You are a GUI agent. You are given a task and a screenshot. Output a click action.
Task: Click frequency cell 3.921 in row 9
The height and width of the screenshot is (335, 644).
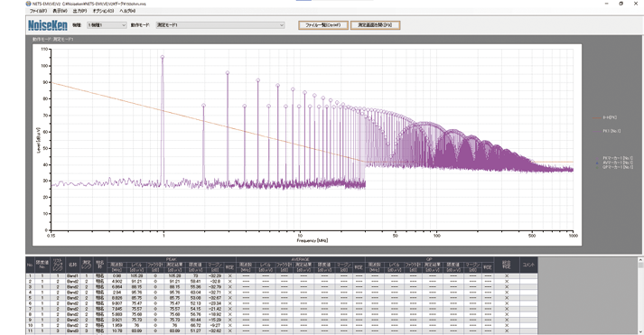tap(117, 320)
